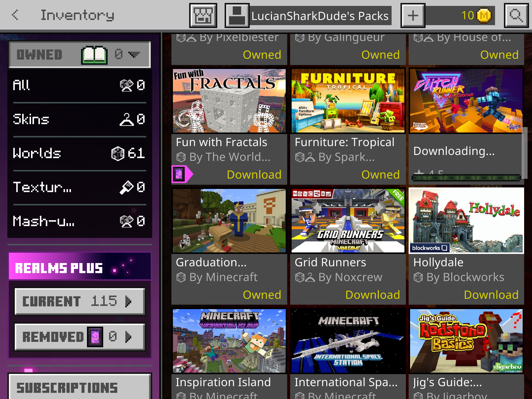This screenshot has width=532, height=399.
Task: Open the Hollydale thumbnail
Action: click(x=466, y=221)
